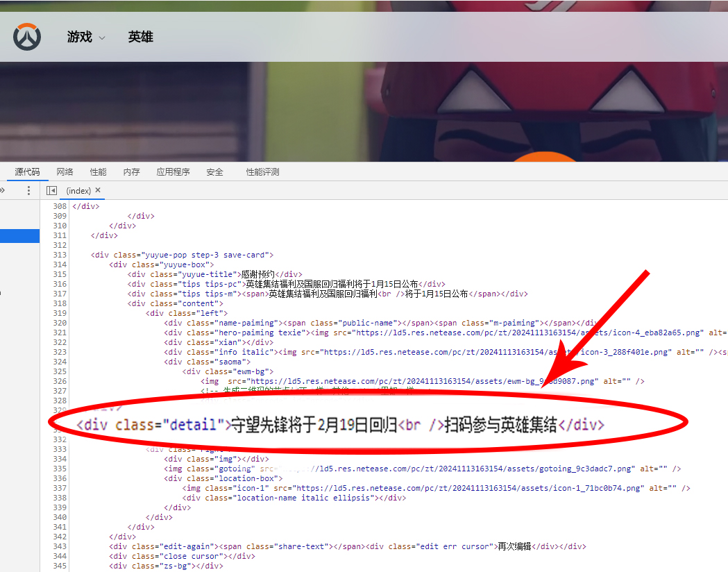The image size is (728, 572).
Task: Click the tips-pc code line
Action: 286,284
